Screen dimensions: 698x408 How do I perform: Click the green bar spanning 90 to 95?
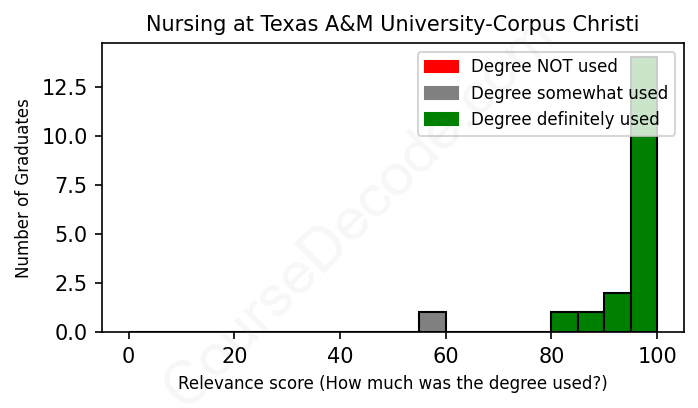(x=617, y=312)
